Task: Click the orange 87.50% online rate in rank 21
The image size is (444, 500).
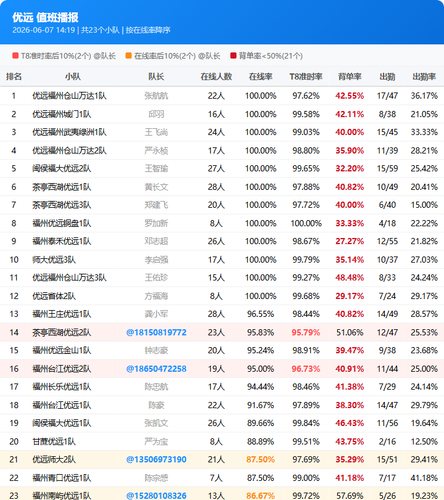Action: [261, 459]
